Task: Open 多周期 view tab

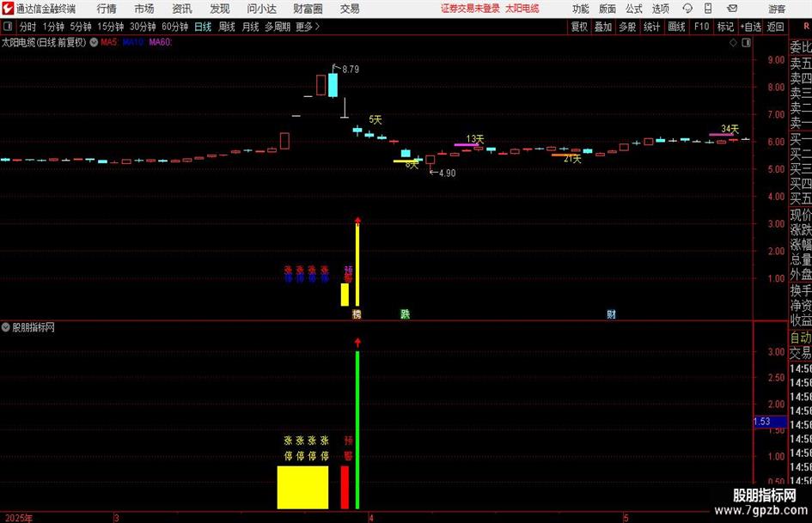Action: pos(278,27)
